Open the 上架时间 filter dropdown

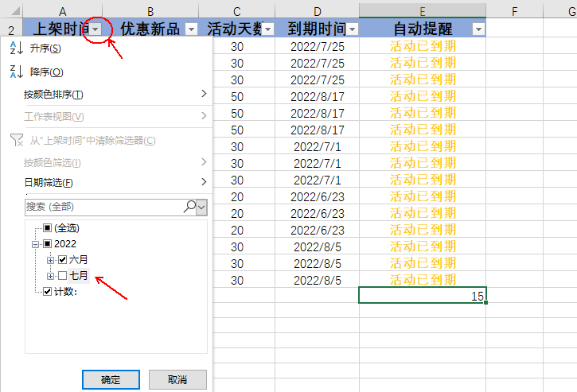tap(96, 29)
